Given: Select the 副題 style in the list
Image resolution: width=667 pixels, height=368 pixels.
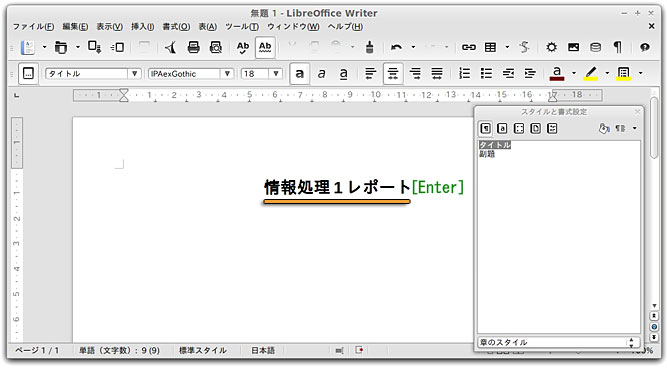Looking at the screenshot, I should click(x=487, y=154).
